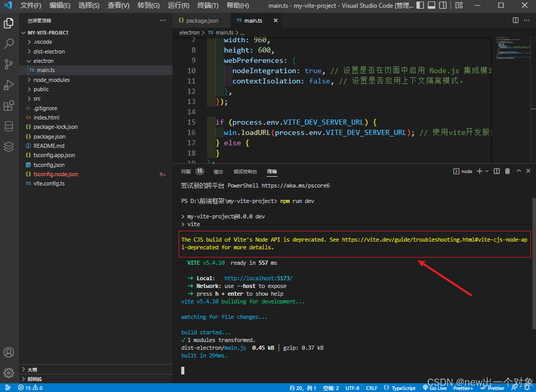536x392 pixels.
Task: Open the Accounts menu icon
Action: pos(9,352)
